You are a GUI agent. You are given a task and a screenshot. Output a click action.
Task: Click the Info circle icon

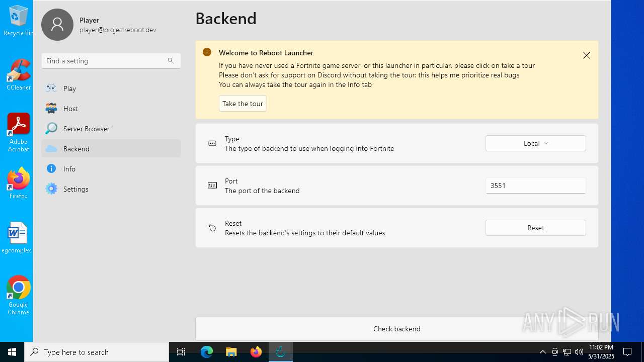51,169
